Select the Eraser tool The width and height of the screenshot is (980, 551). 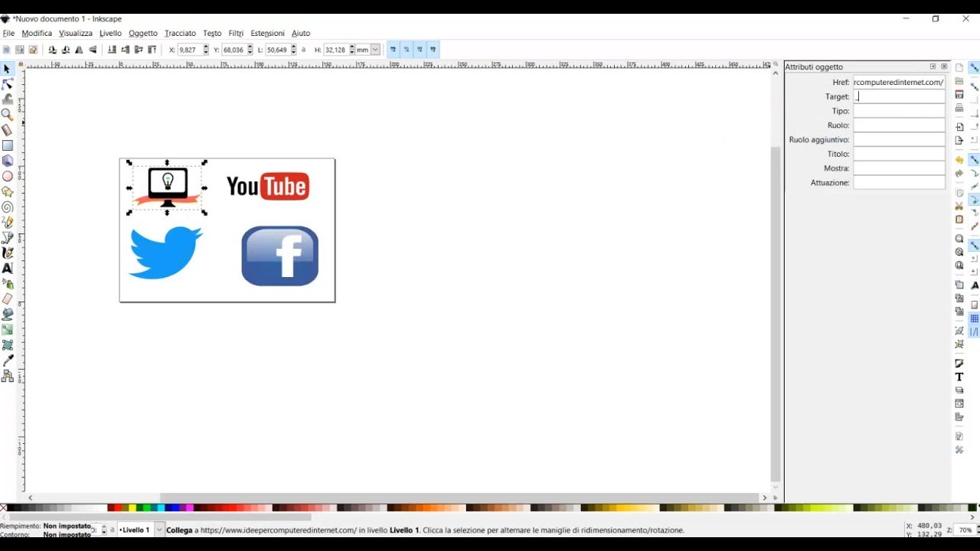7,299
